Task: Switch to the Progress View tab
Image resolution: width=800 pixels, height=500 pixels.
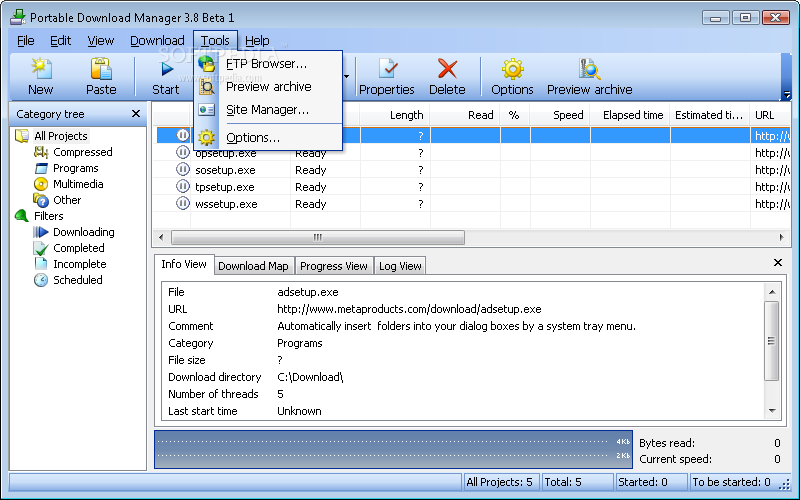Action: pyautogui.click(x=334, y=266)
